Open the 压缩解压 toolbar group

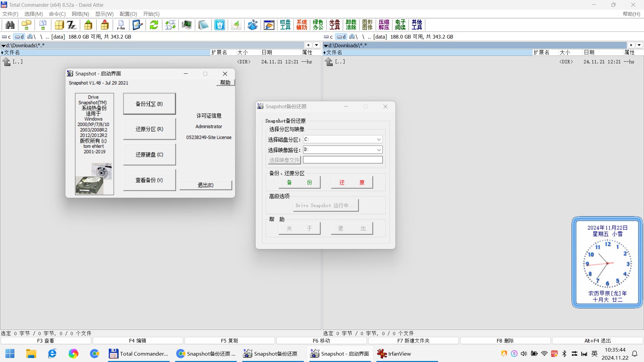[384, 25]
